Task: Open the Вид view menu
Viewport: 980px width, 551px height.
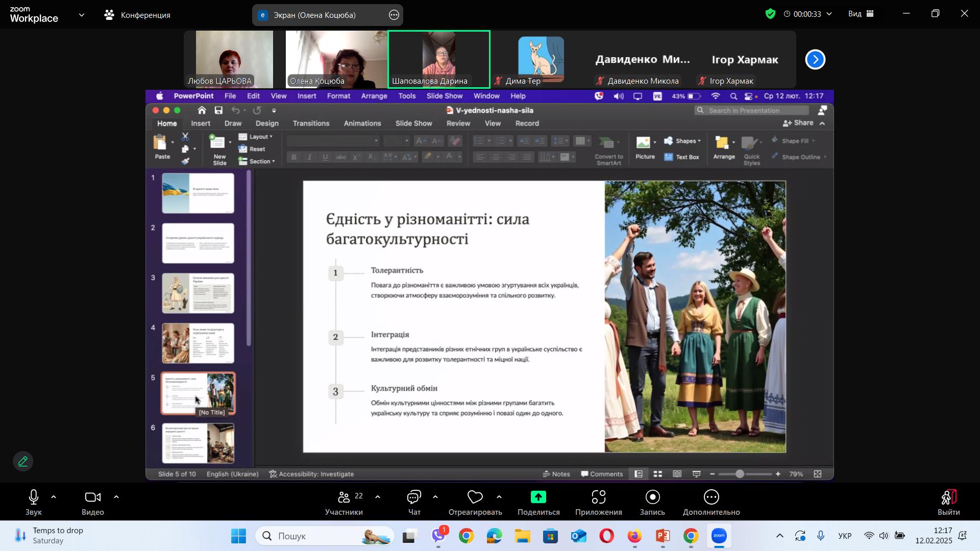Action: tap(861, 14)
